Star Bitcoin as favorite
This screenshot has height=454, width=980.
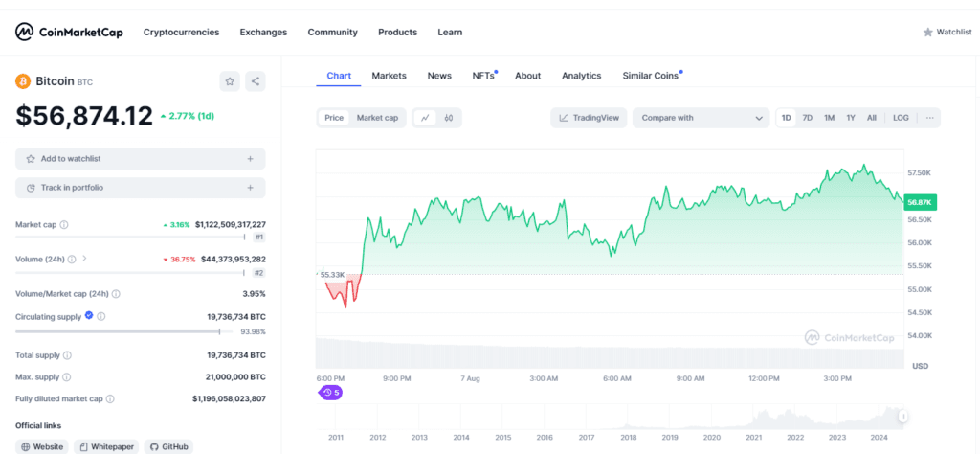pyautogui.click(x=230, y=81)
